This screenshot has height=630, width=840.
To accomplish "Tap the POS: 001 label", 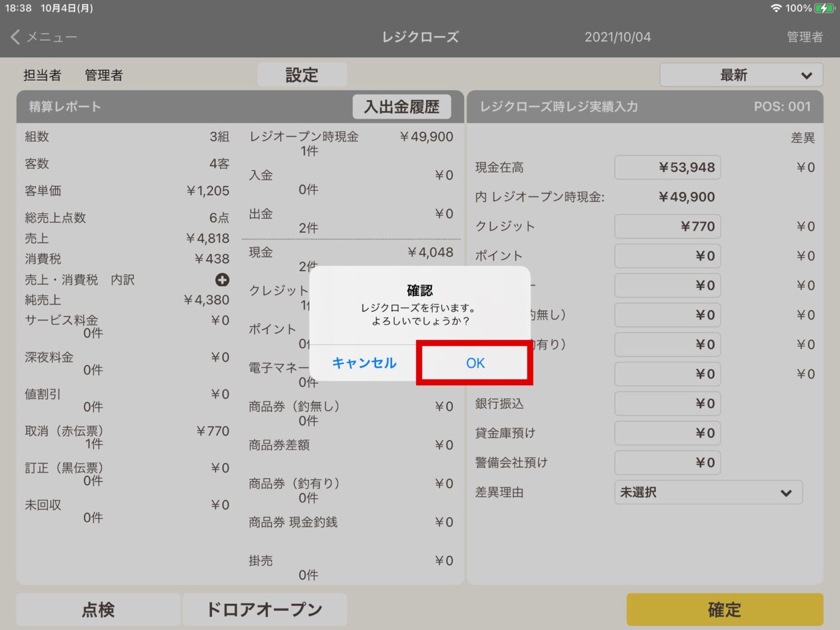I will [x=782, y=106].
